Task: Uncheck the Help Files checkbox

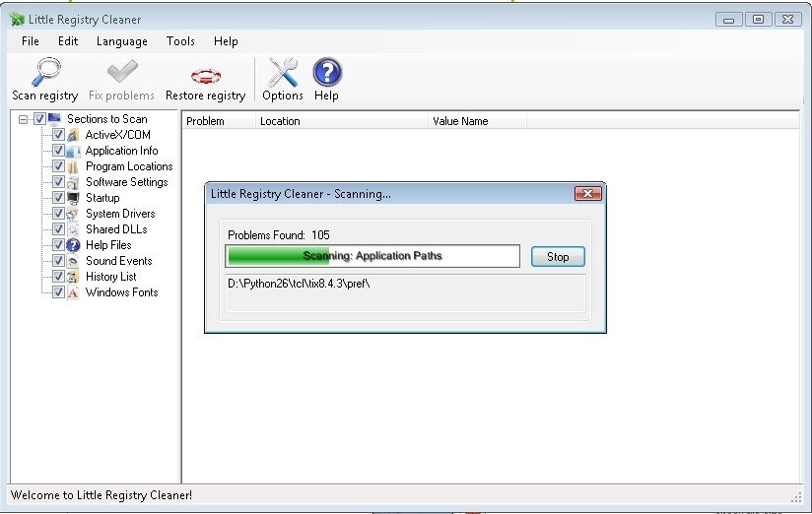Action: click(x=58, y=245)
